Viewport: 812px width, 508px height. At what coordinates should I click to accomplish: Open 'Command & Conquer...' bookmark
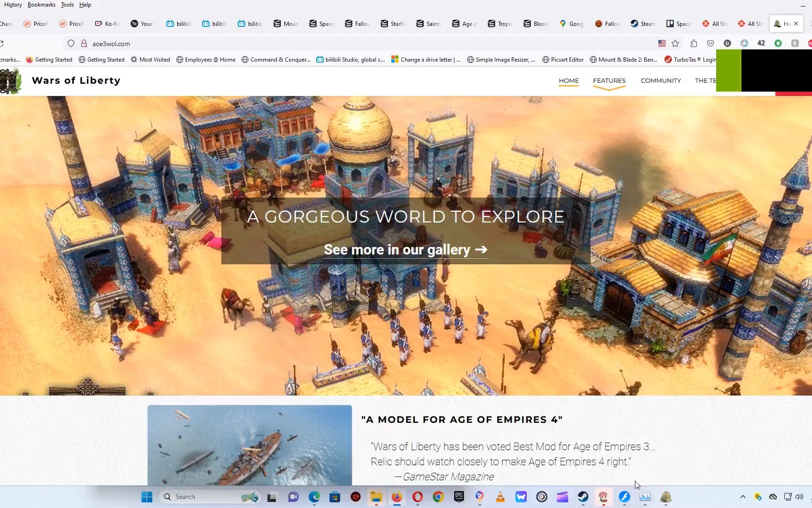276,60
